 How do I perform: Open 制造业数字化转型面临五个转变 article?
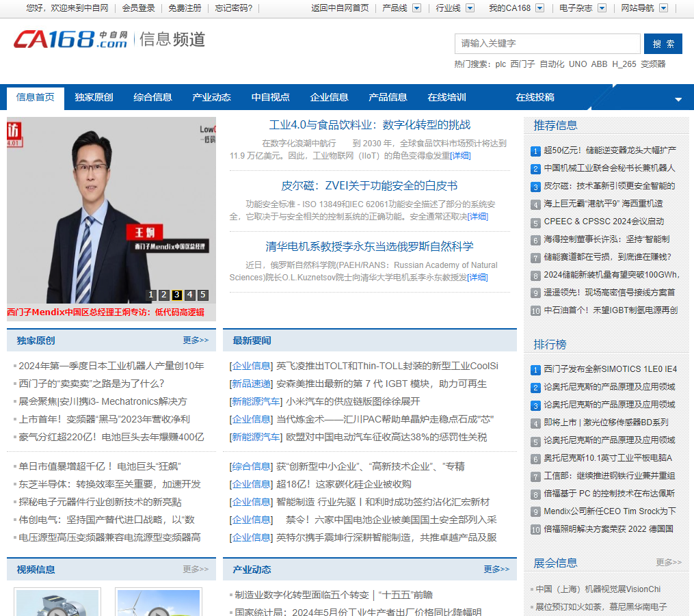pyautogui.click(x=334, y=595)
